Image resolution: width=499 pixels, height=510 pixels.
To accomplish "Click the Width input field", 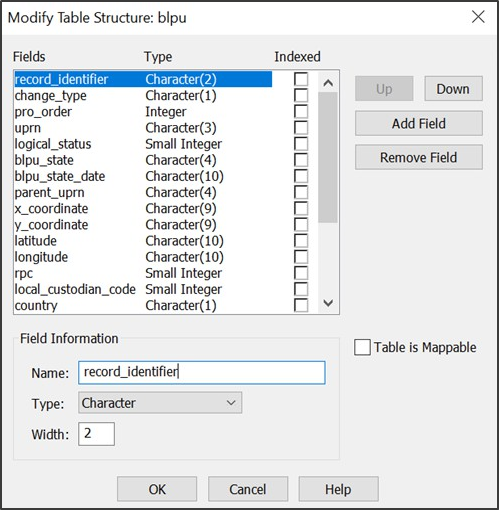I will click(96, 434).
